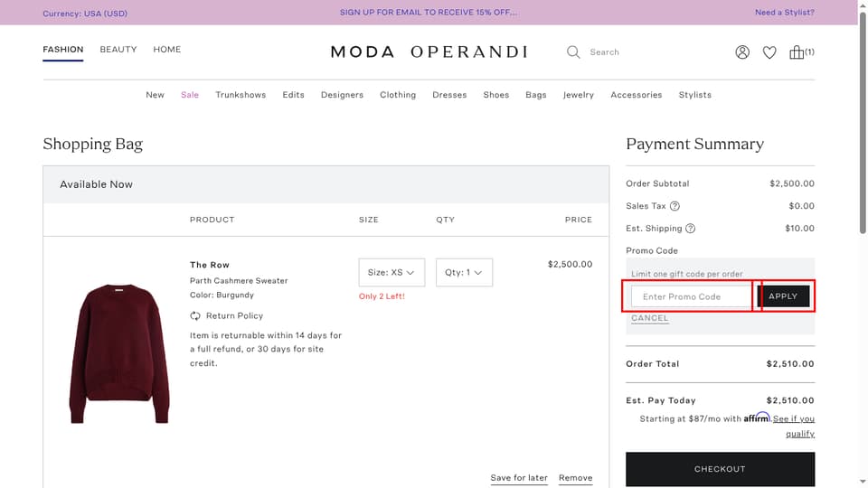The width and height of the screenshot is (868, 488).
Task: Click the Parth Cashmere Sweater product name
Action: 239,280
